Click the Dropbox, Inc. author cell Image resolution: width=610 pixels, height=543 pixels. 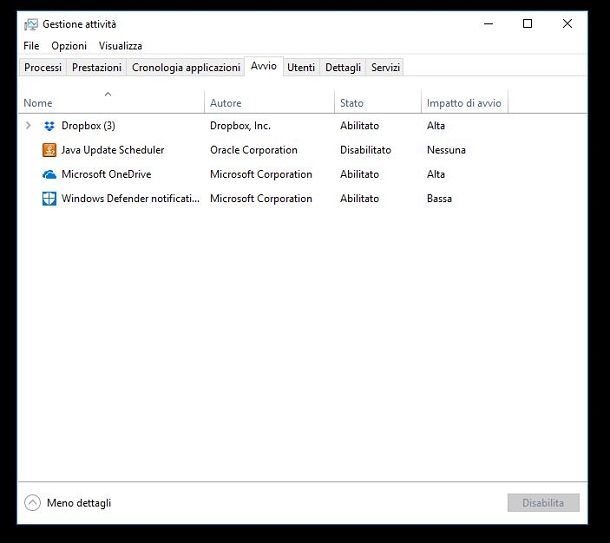(240, 126)
